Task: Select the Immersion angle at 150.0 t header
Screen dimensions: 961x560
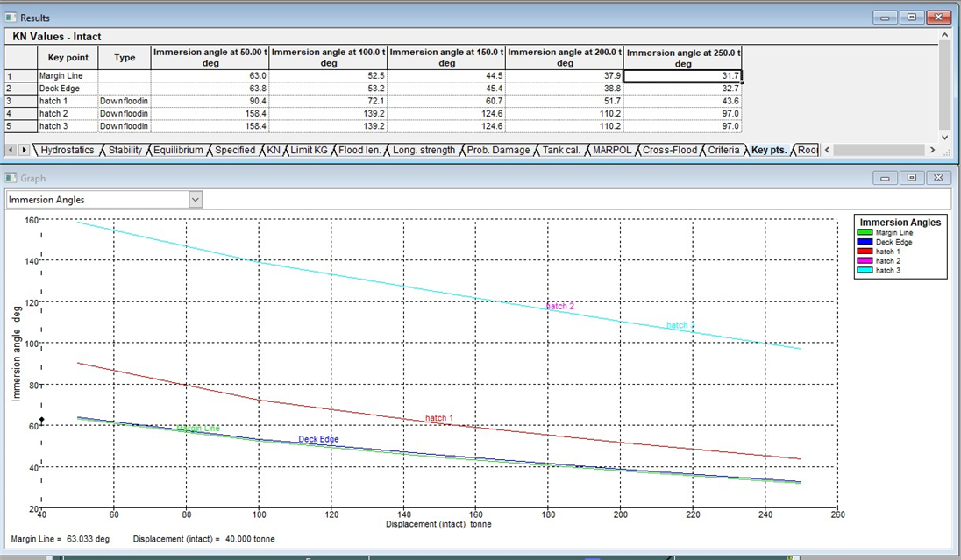Action: pyautogui.click(x=447, y=58)
